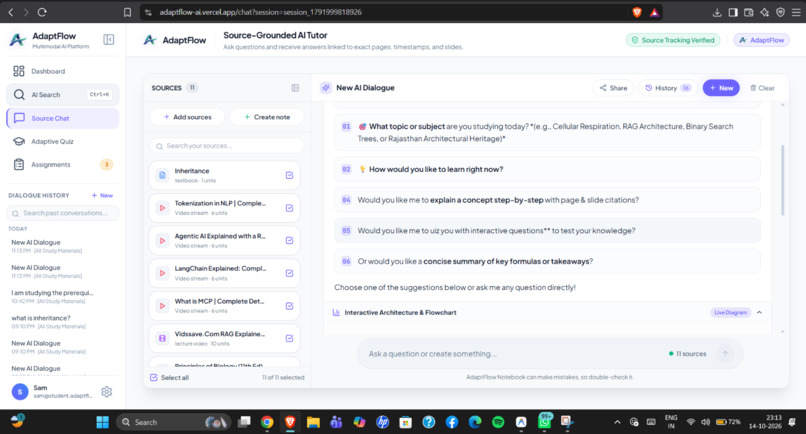The width and height of the screenshot is (806, 434).
Task: Toggle the Select all checkbox
Action: pyautogui.click(x=154, y=377)
